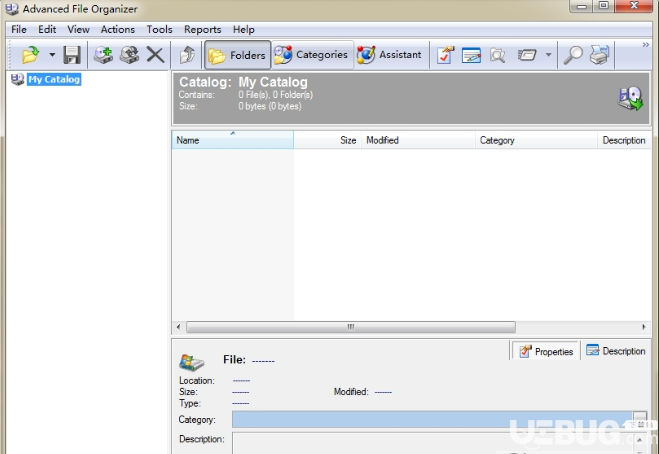This screenshot has height=454, width=659.
Task: Click the disk icon in the catalog header
Action: [x=630, y=99]
